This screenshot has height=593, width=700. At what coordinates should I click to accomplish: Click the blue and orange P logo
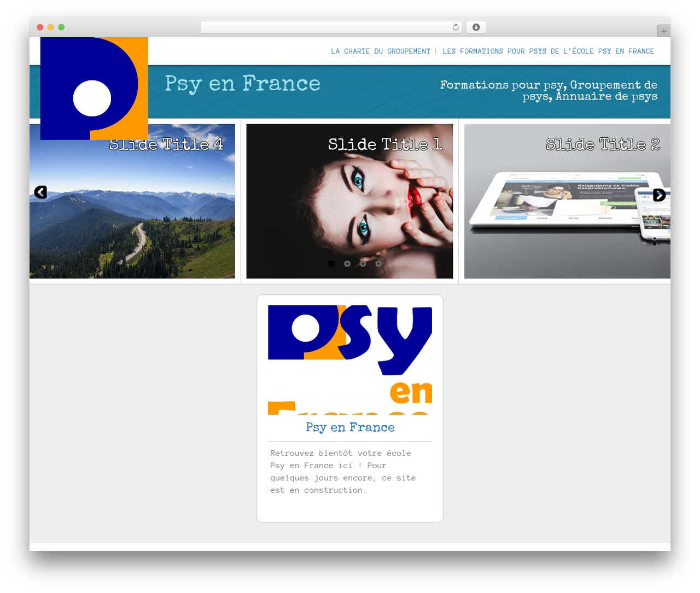(x=94, y=88)
